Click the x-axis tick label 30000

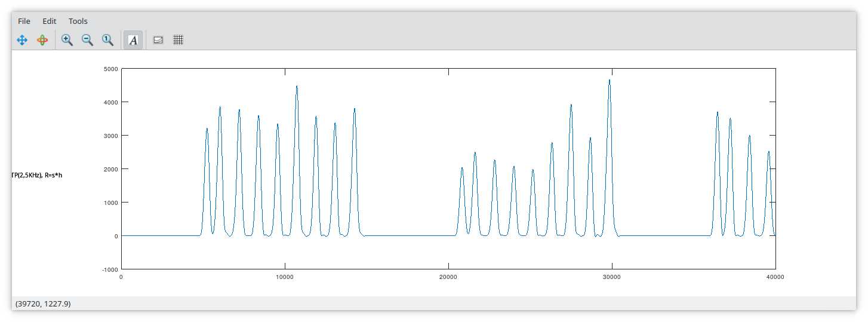click(611, 277)
